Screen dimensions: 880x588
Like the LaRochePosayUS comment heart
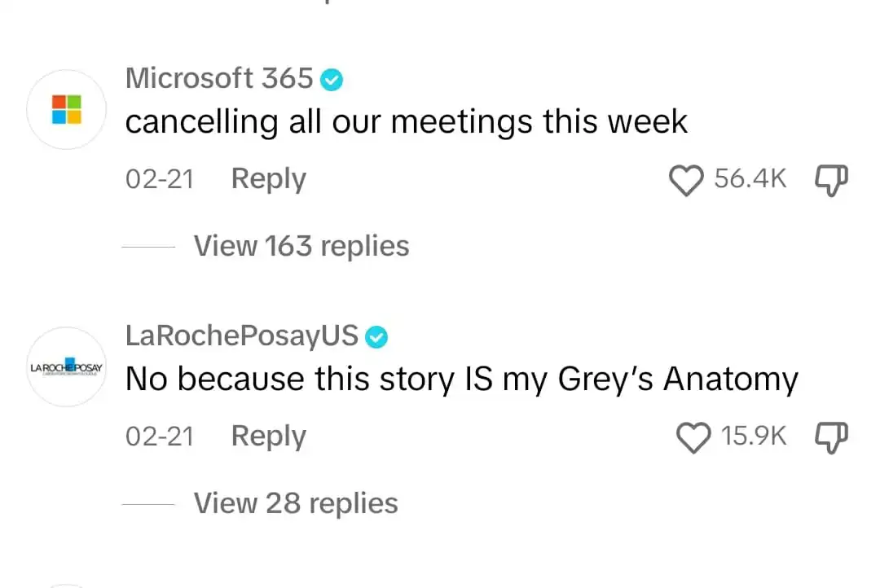pyautogui.click(x=694, y=438)
